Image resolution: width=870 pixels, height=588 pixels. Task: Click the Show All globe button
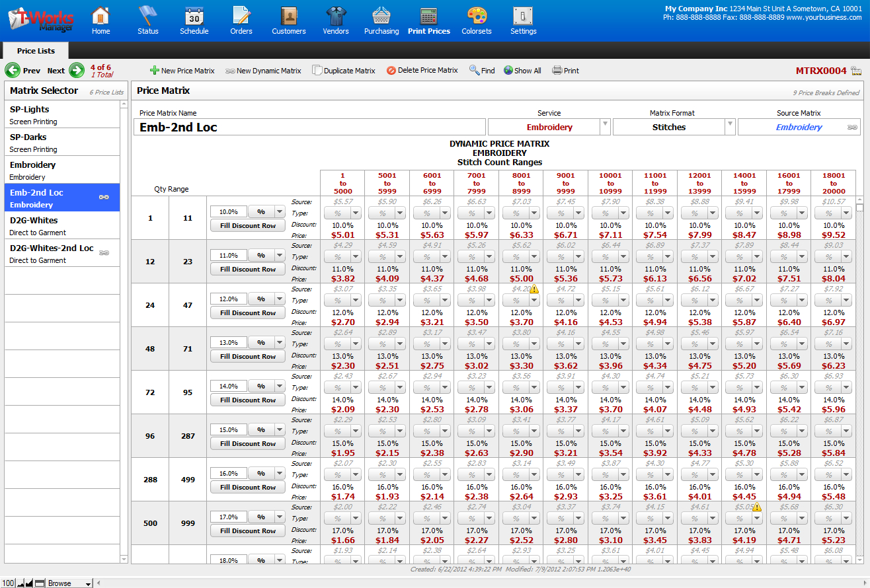pyautogui.click(x=522, y=71)
